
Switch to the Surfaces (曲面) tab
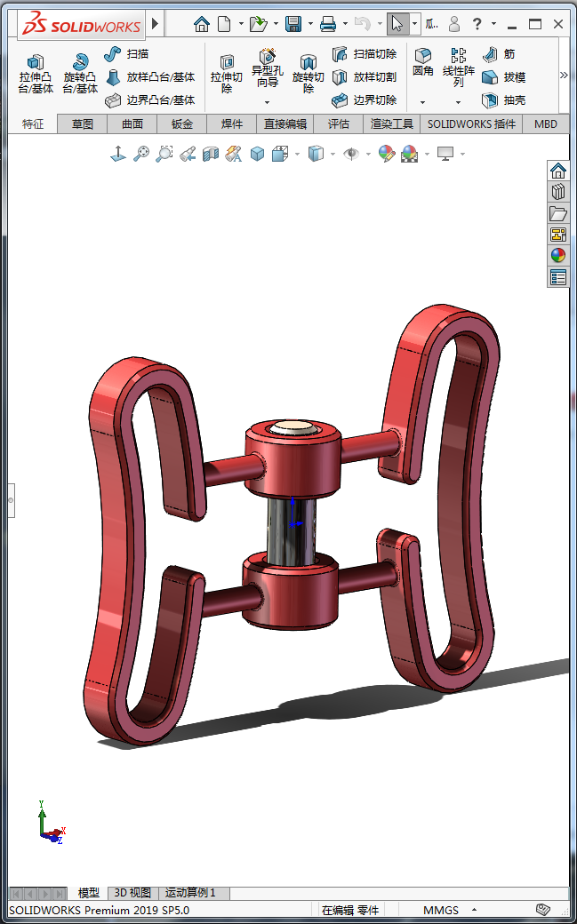coord(132,124)
